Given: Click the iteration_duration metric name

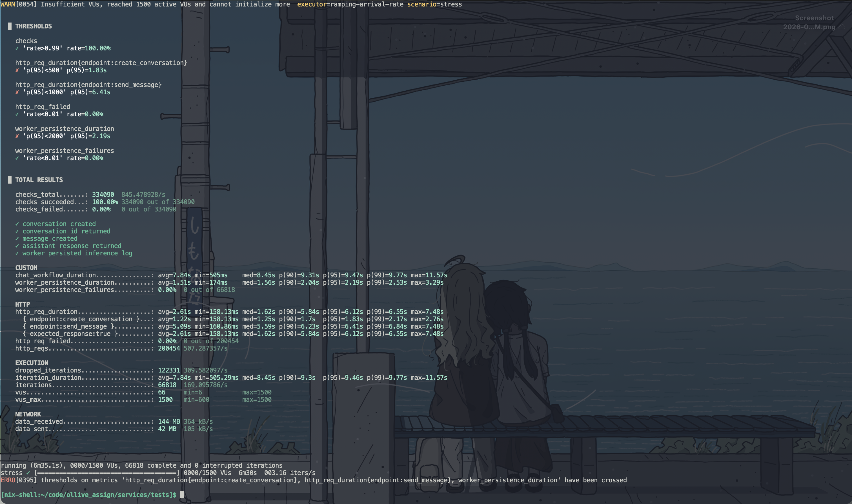Looking at the screenshot, I should tap(48, 378).
